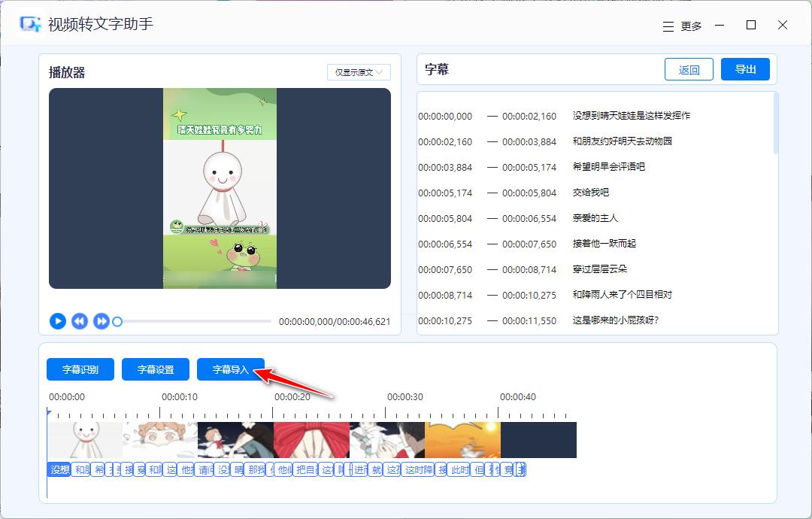Image resolution: width=812 pixels, height=519 pixels.
Task: Open the 更多 menu
Action: coord(691,25)
